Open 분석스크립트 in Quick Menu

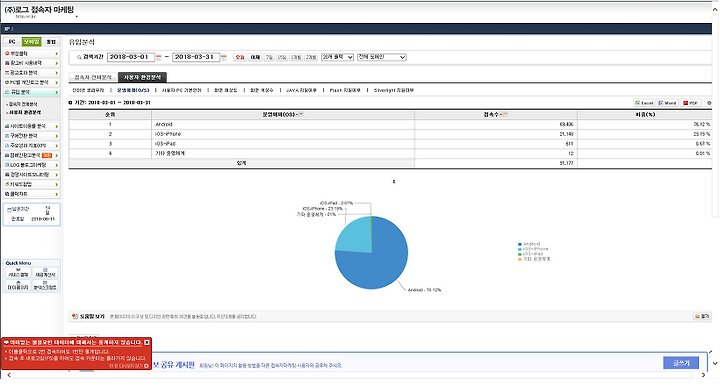point(45,285)
